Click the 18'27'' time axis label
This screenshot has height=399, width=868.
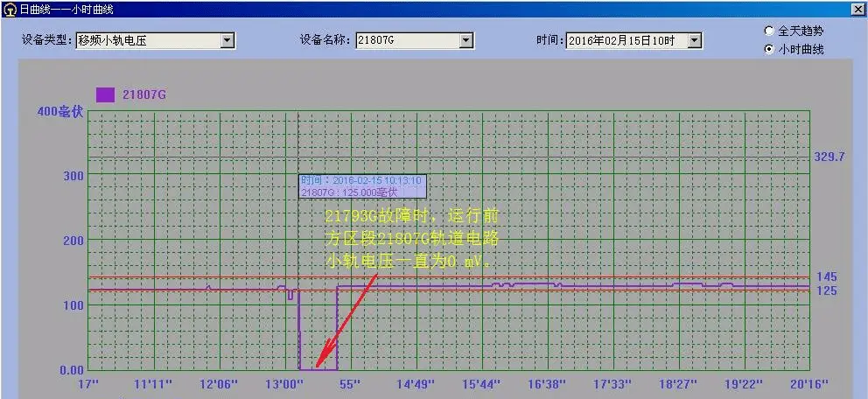pos(677,384)
